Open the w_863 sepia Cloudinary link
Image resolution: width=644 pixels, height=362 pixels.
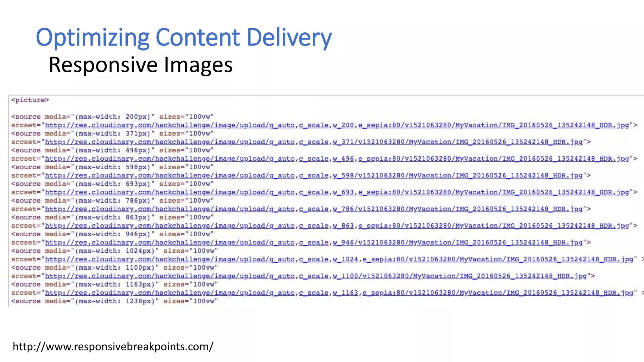tap(337, 226)
